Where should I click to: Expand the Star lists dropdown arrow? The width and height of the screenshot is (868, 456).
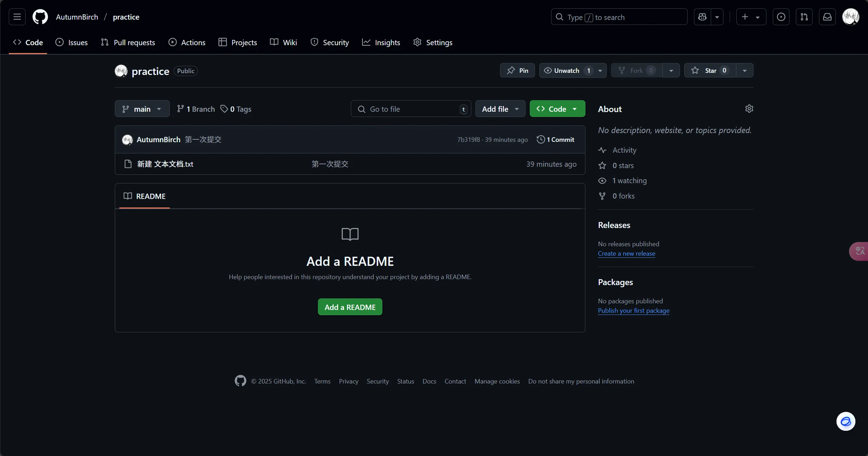pos(745,70)
